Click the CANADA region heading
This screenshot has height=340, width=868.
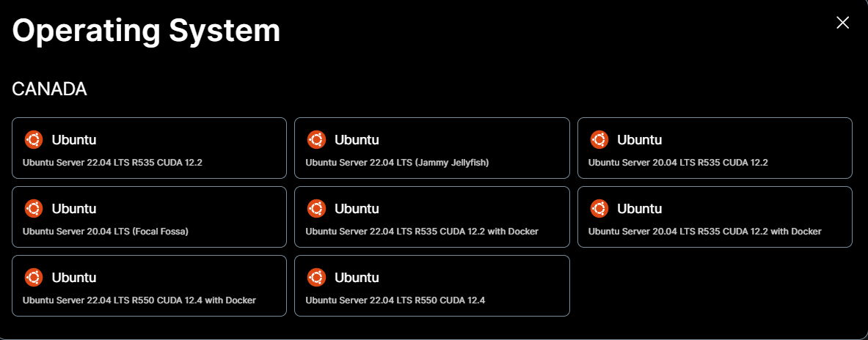(x=49, y=89)
